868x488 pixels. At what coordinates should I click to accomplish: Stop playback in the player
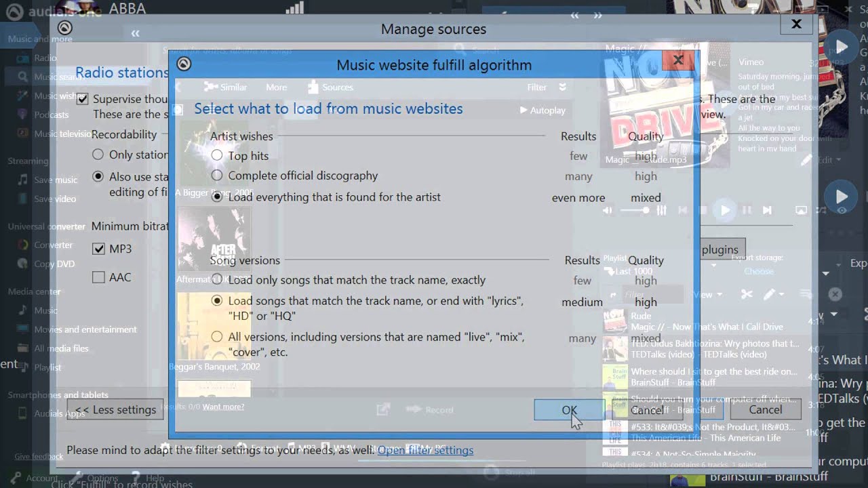coord(703,210)
